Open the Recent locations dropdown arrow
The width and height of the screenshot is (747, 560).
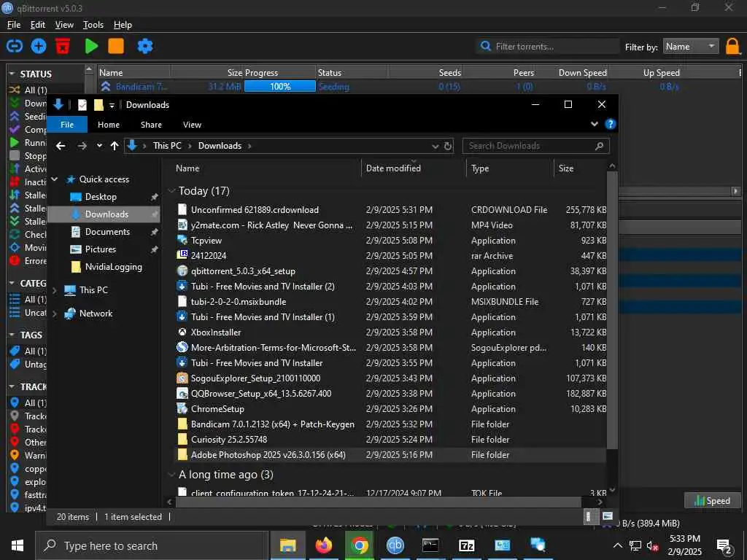tap(99, 146)
